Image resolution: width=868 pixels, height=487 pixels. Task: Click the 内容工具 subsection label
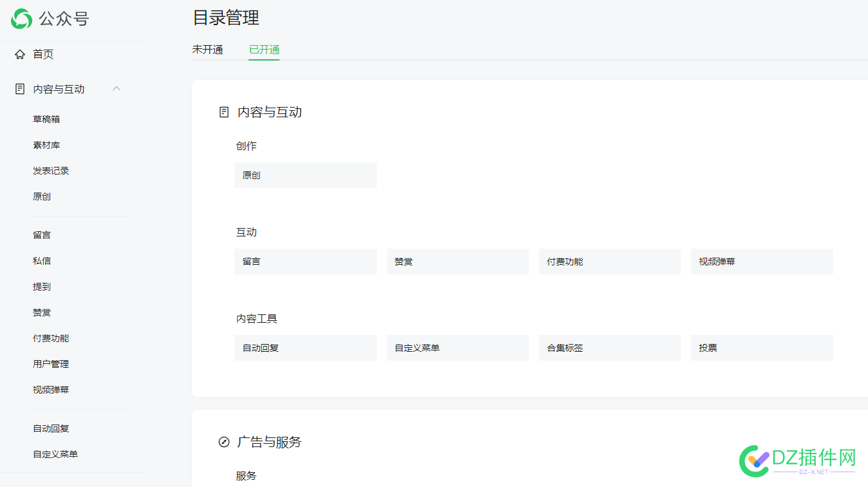tap(256, 319)
